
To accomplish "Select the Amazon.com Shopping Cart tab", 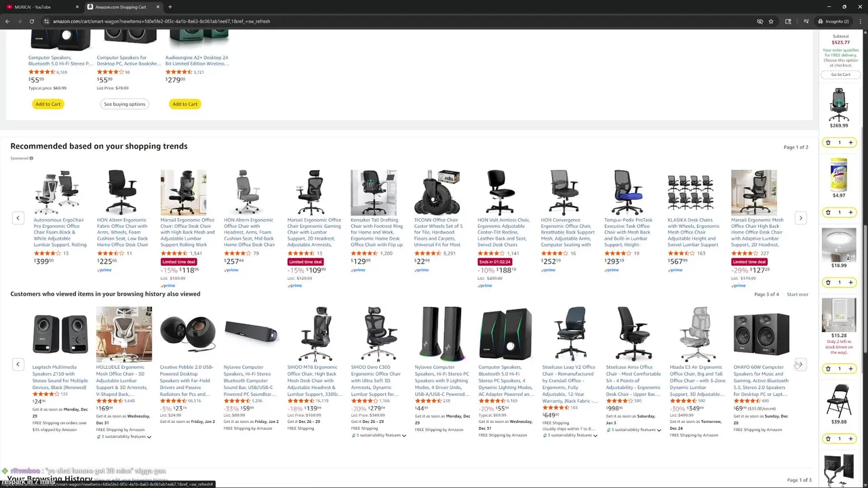I will [124, 7].
